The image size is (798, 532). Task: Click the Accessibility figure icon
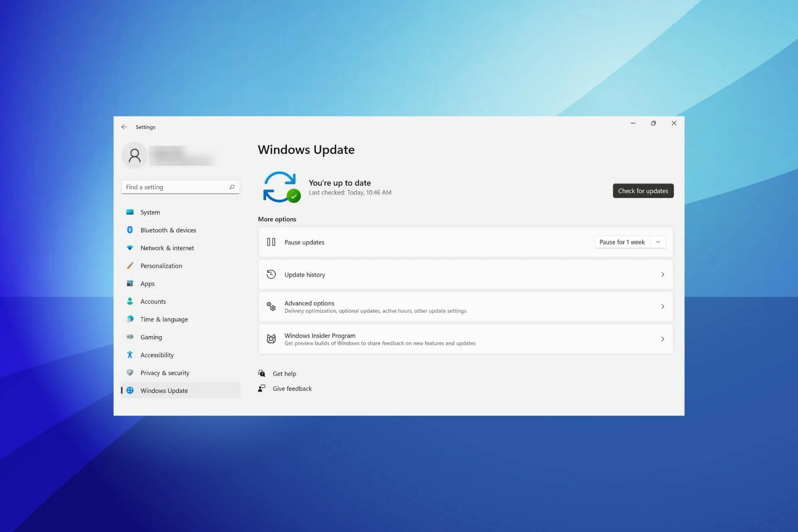tap(130, 355)
